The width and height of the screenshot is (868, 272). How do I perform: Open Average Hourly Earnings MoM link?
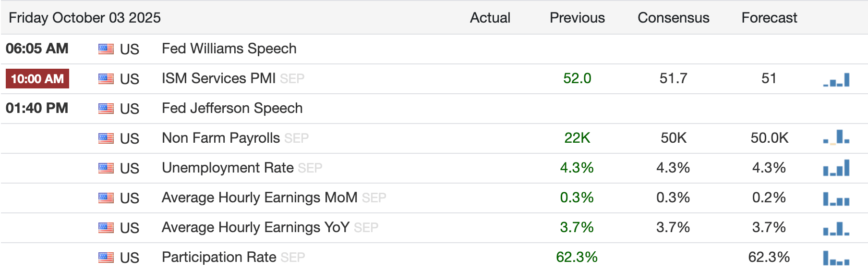(x=259, y=198)
